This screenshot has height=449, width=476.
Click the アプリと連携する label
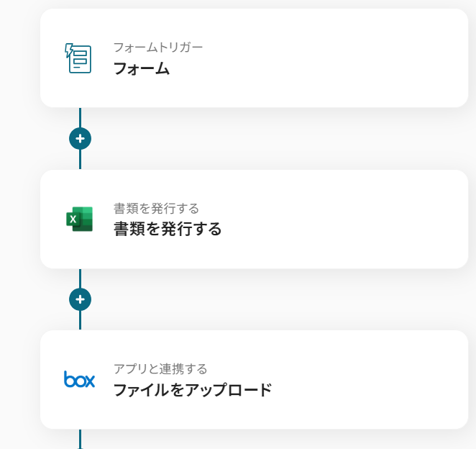pyautogui.click(x=160, y=369)
